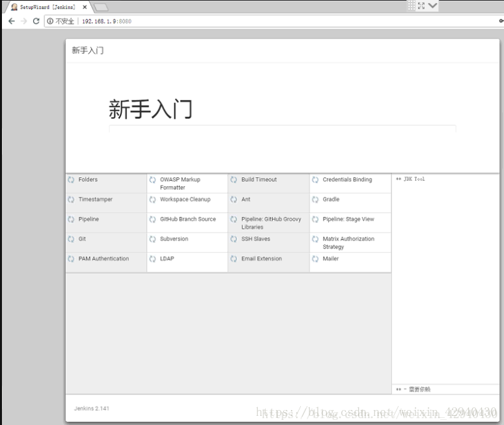Click the Pipeline: GitHub Groovy Libraries name

(272, 223)
